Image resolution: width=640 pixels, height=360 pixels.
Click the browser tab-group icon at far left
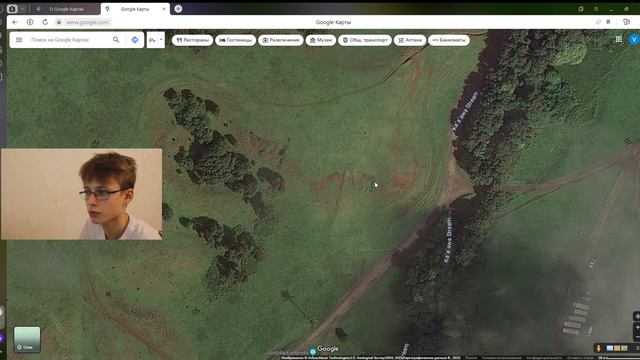click(x=12, y=9)
